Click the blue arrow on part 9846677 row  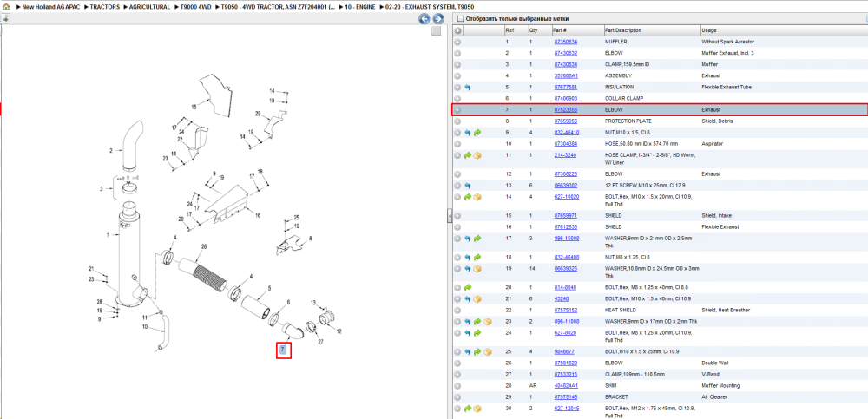coord(468,351)
